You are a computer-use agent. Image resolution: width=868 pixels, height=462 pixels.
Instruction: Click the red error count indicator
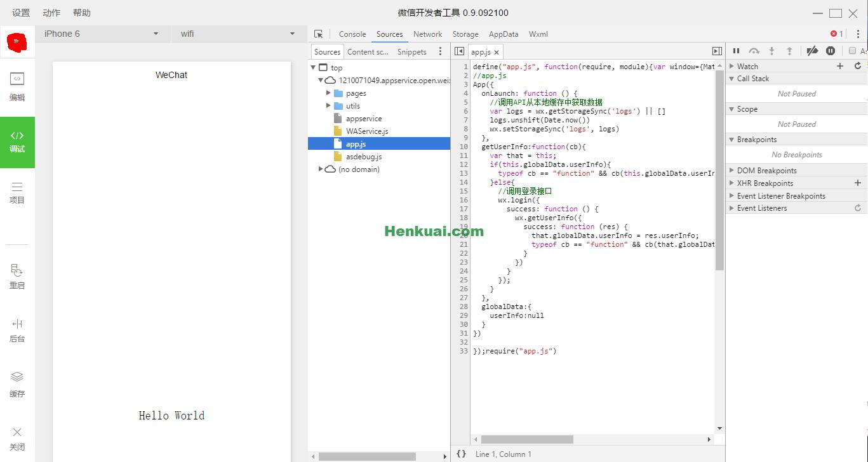[x=837, y=34]
